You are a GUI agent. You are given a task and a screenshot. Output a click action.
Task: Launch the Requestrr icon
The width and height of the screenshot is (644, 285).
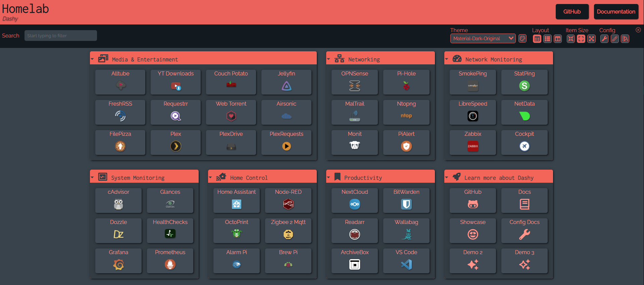tap(176, 116)
